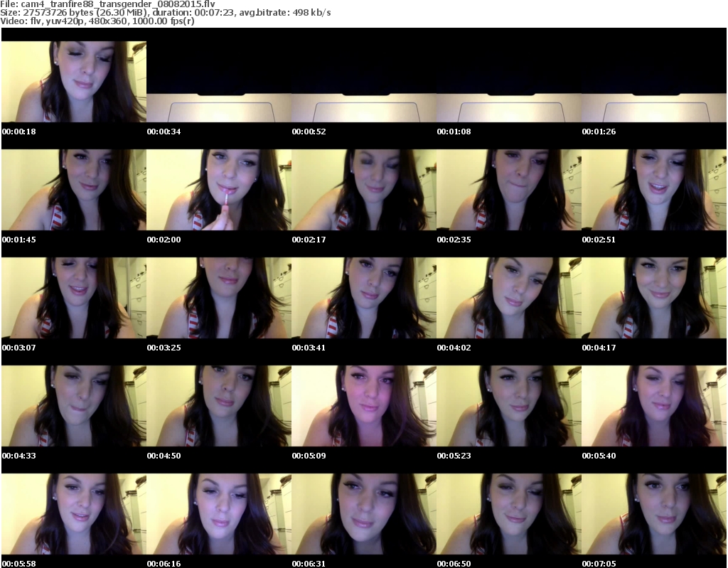This screenshot has height=568, width=728.
Task: Choose the frame timestamped 00:04:50
Action: pyautogui.click(x=219, y=406)
